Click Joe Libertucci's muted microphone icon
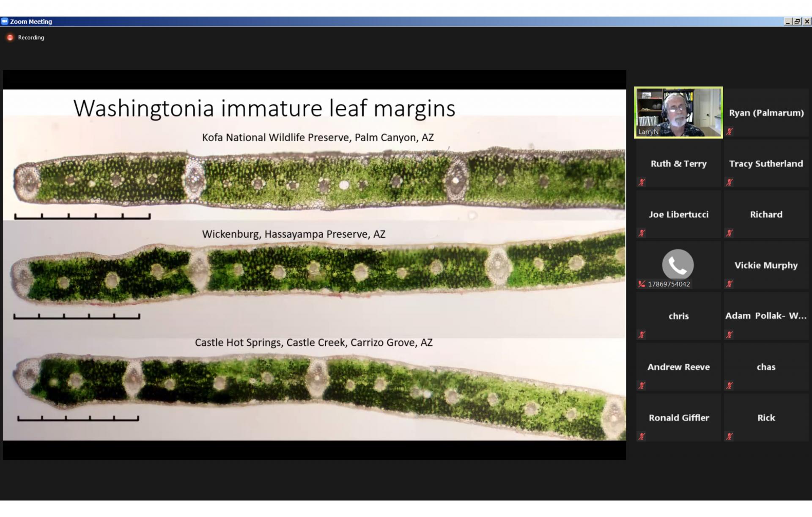Image resolution: width=812 pixels, height=517 pixels. [642, 233]
